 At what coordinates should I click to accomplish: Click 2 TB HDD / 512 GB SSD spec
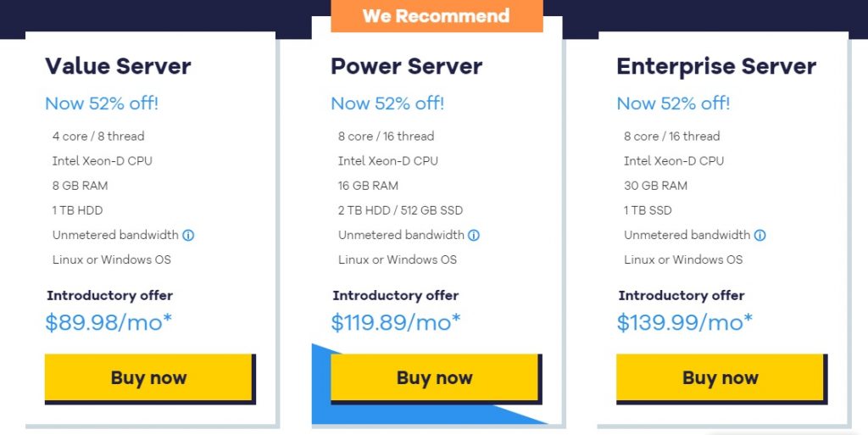tap(400, 210)
